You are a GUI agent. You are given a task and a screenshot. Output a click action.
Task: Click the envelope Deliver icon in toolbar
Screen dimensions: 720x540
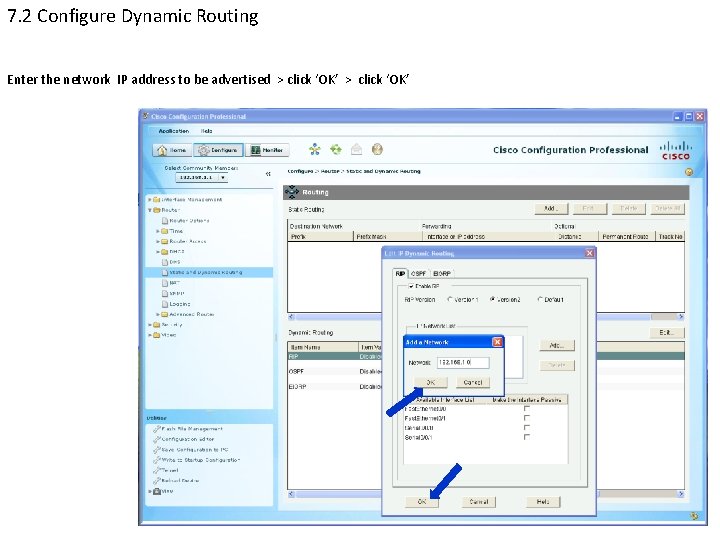(x=357, y=149)
